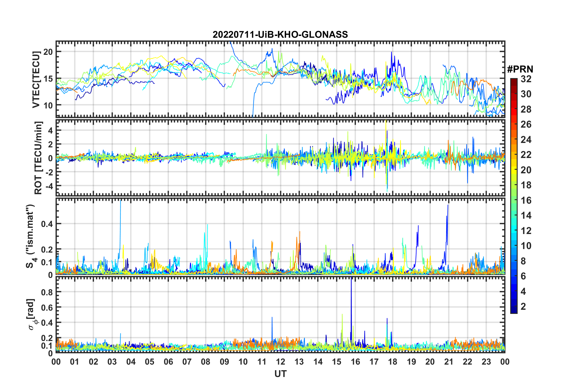Click the 0.6 tick on the sigma-phi axis
Image resolution: width=561 pixels, height=392 pixels.
pos(47,307)
